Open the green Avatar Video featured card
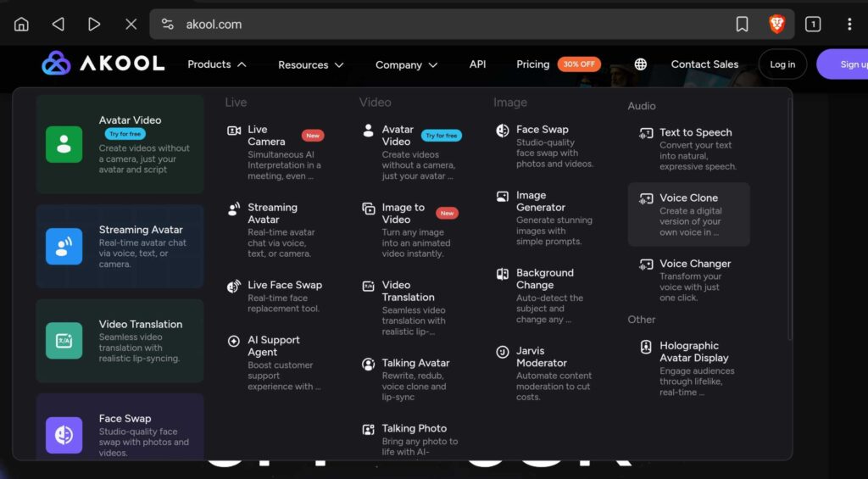 (120, 144)
